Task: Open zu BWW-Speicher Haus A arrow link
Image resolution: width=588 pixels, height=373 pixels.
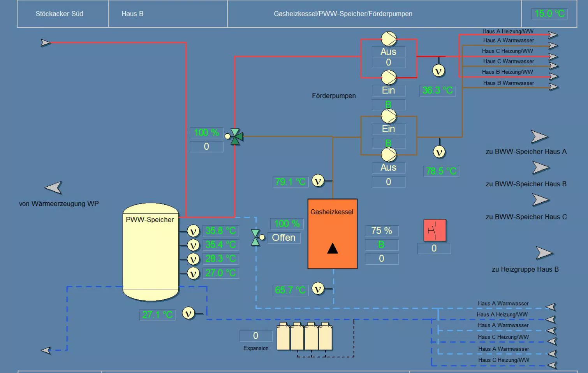Action: (539, 137)
